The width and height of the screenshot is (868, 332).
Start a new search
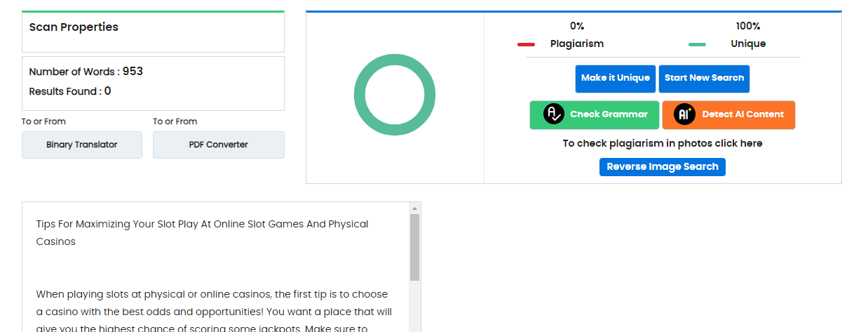coord(704,79)
